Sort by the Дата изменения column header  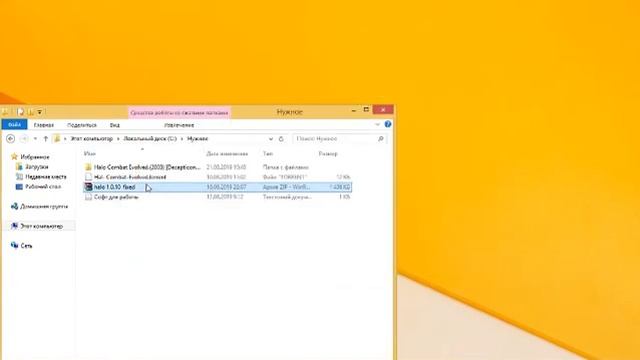pyautogui.click(x=227, y=154)
